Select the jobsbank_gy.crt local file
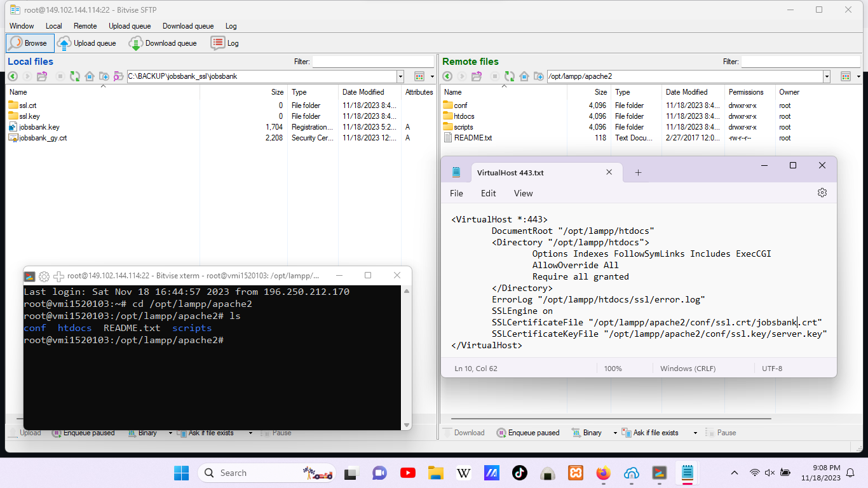This screenshot has width=868, height=488. click(43, 138)
